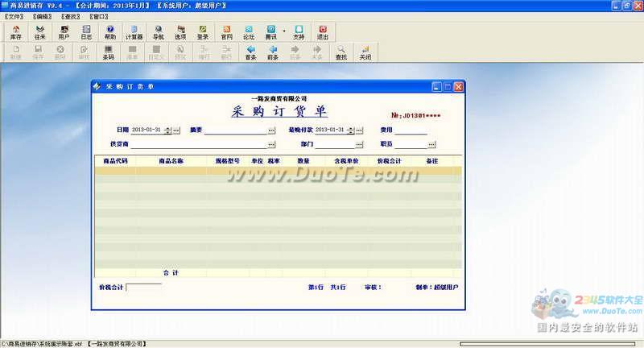Image resolution: width=644 pixels, height=348 pixels.
Task: Click the 一路发商贸有限公司 status bar entry
Action: tap(117, 344)
